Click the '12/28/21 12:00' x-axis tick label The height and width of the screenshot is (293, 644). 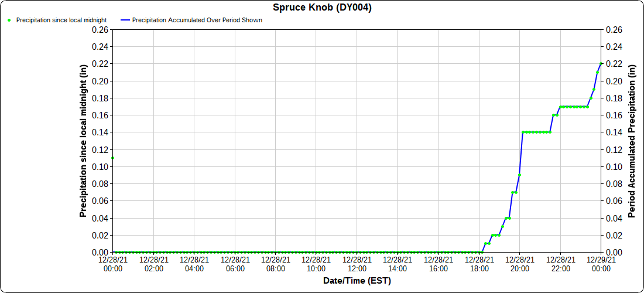[357, 264]
